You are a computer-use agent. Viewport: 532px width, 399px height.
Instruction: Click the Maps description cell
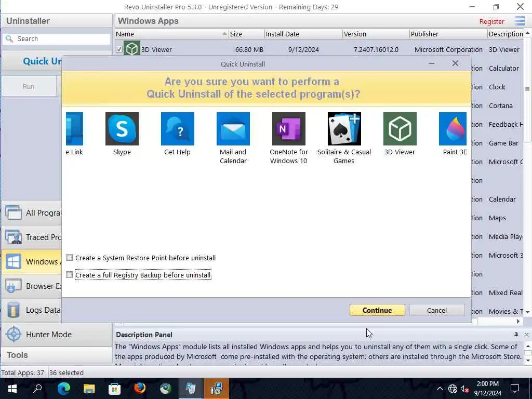tap(497, 218)
